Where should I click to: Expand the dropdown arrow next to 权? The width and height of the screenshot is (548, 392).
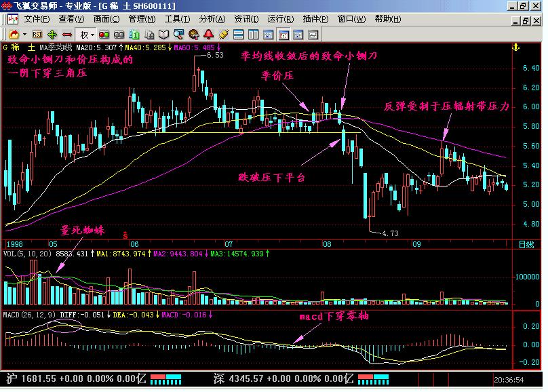tap(92, 35)
